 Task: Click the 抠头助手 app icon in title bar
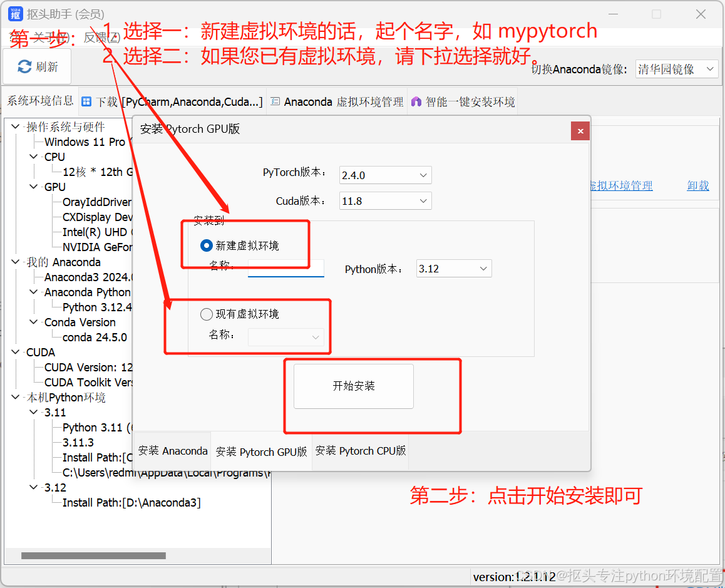coord(14,13)
